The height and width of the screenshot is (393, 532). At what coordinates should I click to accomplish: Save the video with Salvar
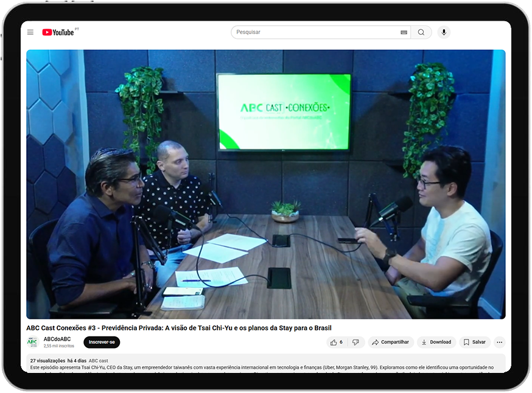pyautogui.click(x=474, y=342)
